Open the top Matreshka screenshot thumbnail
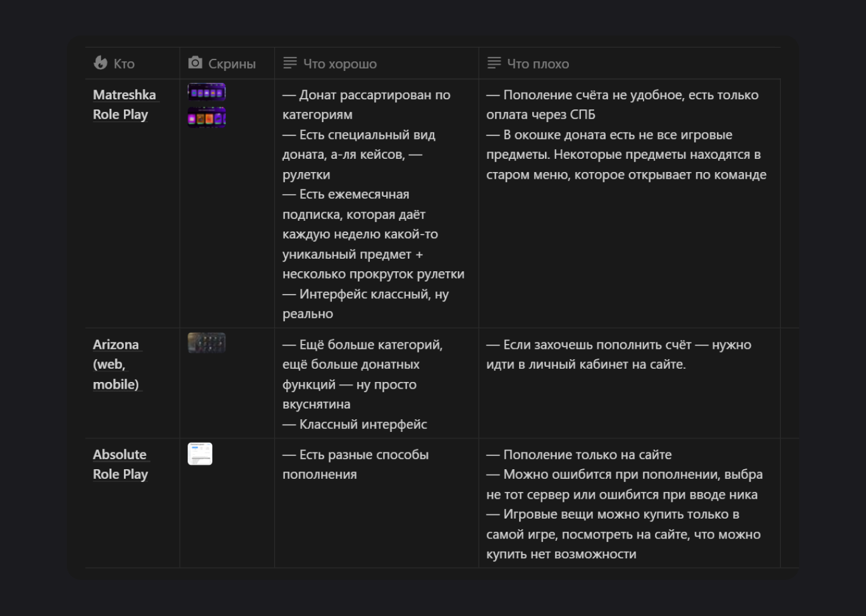This screenshot has height=616, width=866. [206, 92]
